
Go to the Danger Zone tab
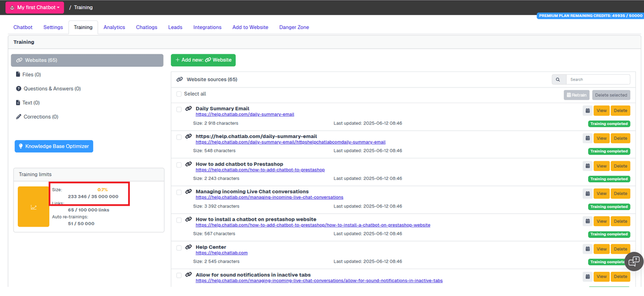click(294, 27)
